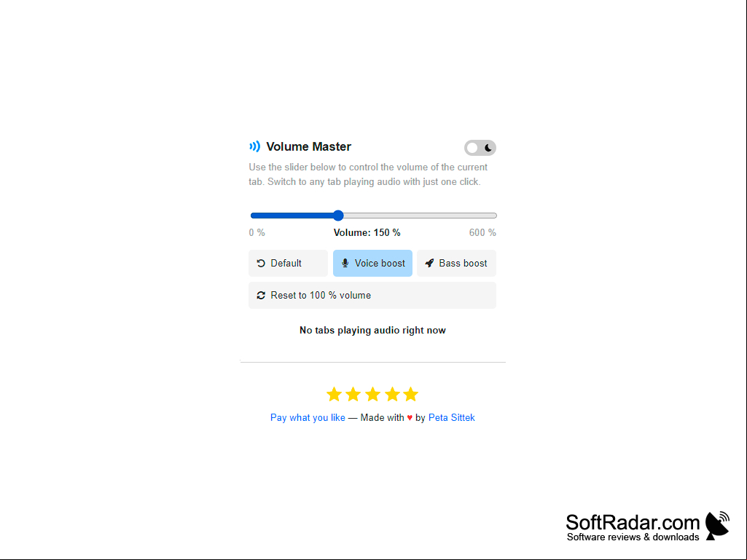Rate with the first star
This screenshot has height=560, width=747.
pos(334,394)
